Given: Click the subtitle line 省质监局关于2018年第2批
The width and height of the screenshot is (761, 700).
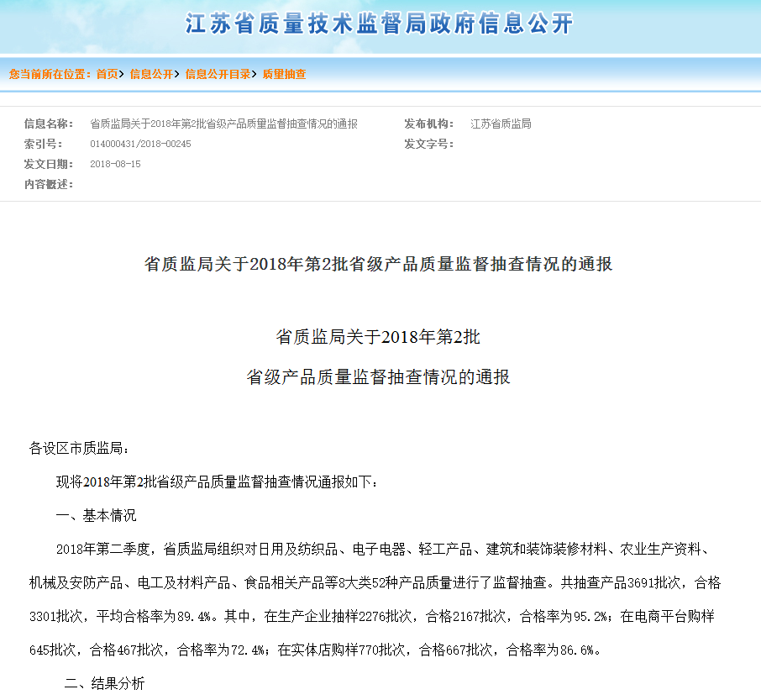Looking at the screenshot, I should tap(378, 338).
